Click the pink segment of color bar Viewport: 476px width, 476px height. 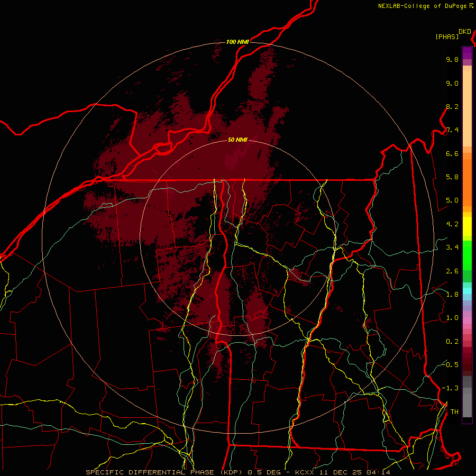[467, 321]
